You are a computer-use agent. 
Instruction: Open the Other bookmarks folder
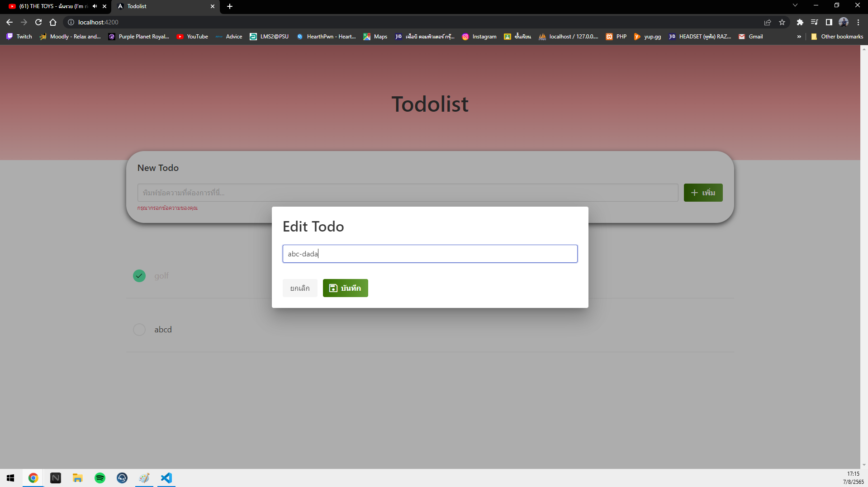[837, 37]
